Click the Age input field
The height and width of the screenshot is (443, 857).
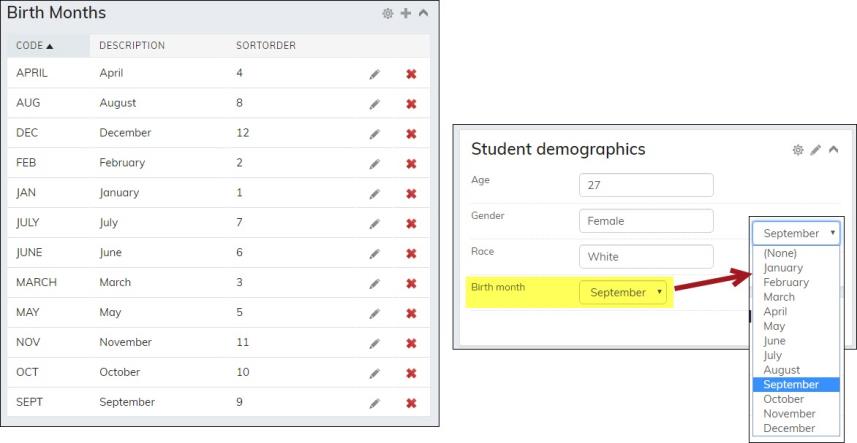[x=646, y=185]
